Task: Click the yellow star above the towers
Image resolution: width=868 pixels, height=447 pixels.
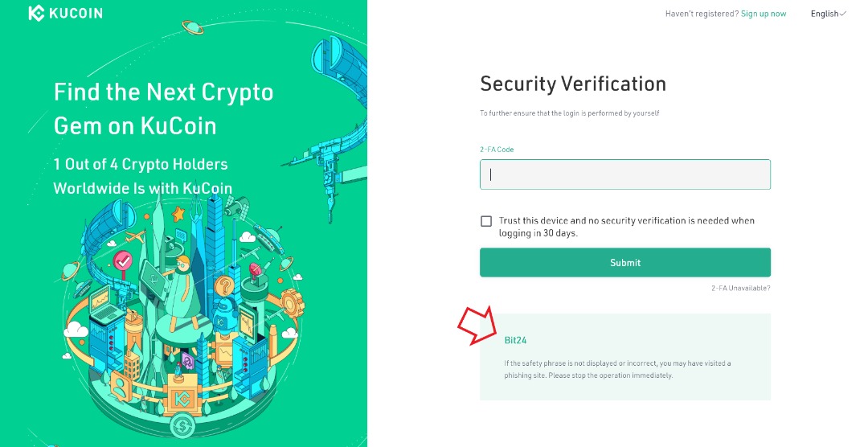Action: 178,213
